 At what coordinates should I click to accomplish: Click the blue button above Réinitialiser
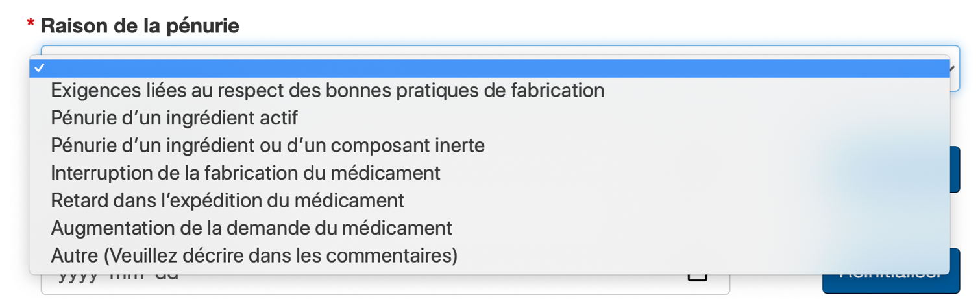(x=955, y=170)
